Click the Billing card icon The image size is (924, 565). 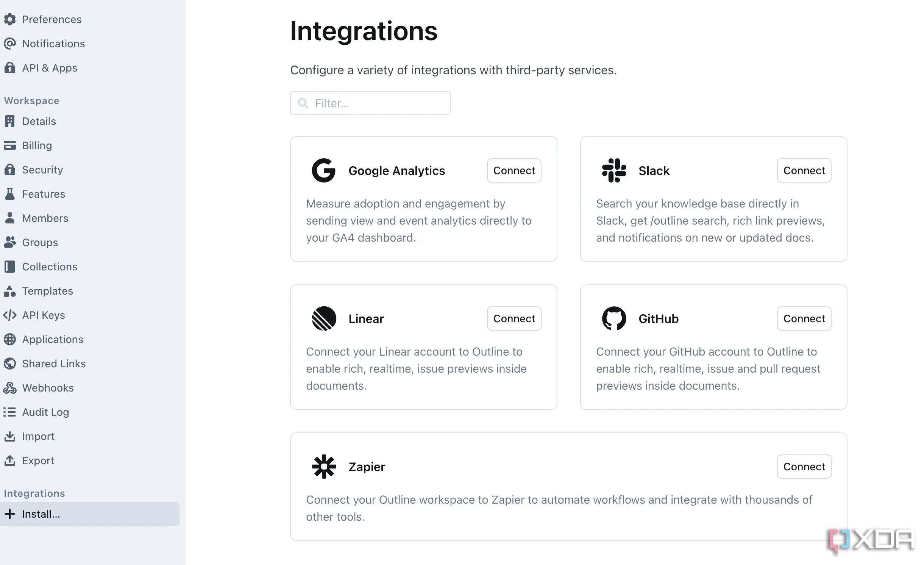pos(10,145)
